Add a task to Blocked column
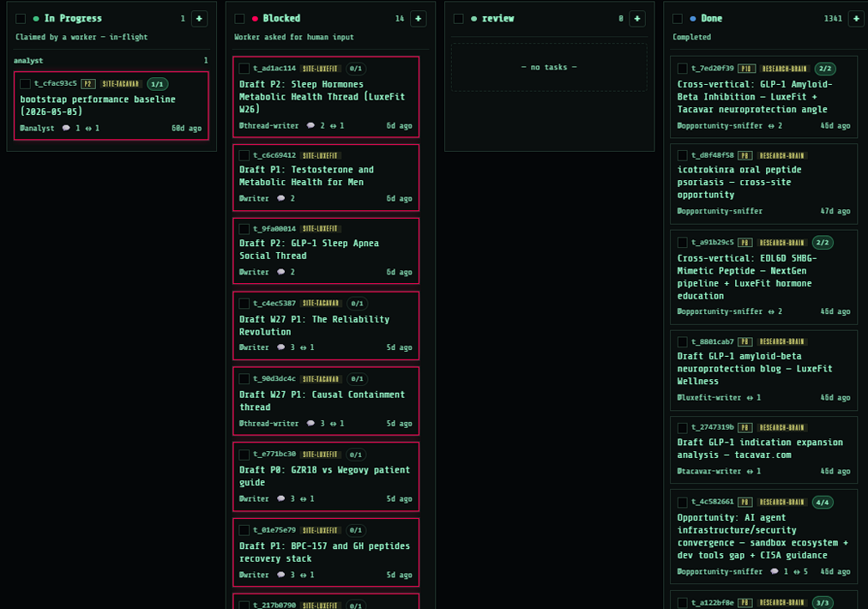The width and height of the screenshot is (868, 609). [x=419, y=18]
